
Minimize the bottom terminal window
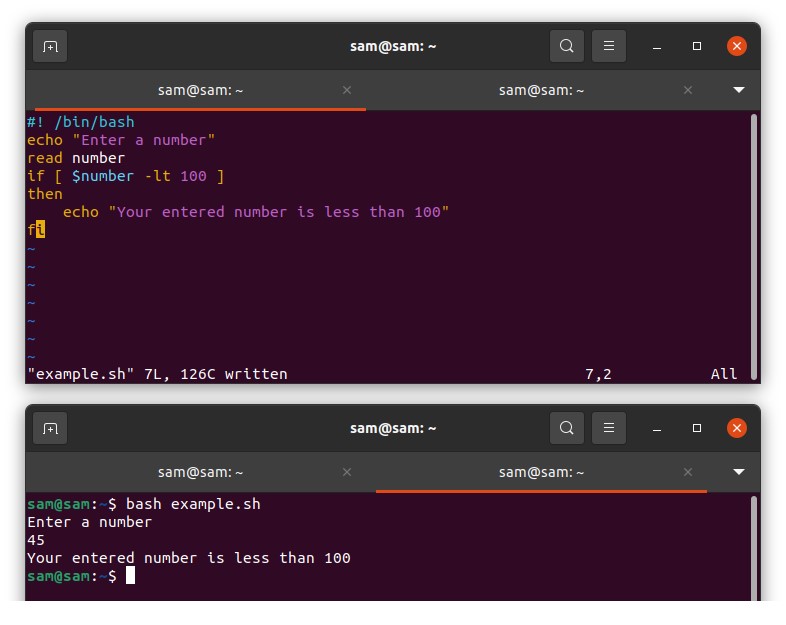pyautogui.click(x=657, y=429)
